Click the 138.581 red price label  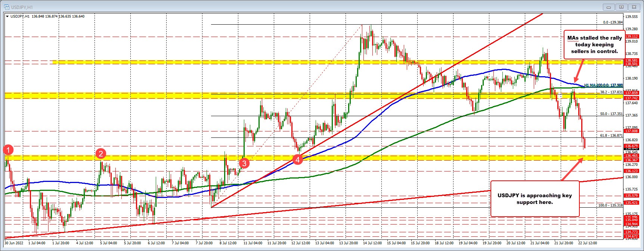(x=632, y=60)
